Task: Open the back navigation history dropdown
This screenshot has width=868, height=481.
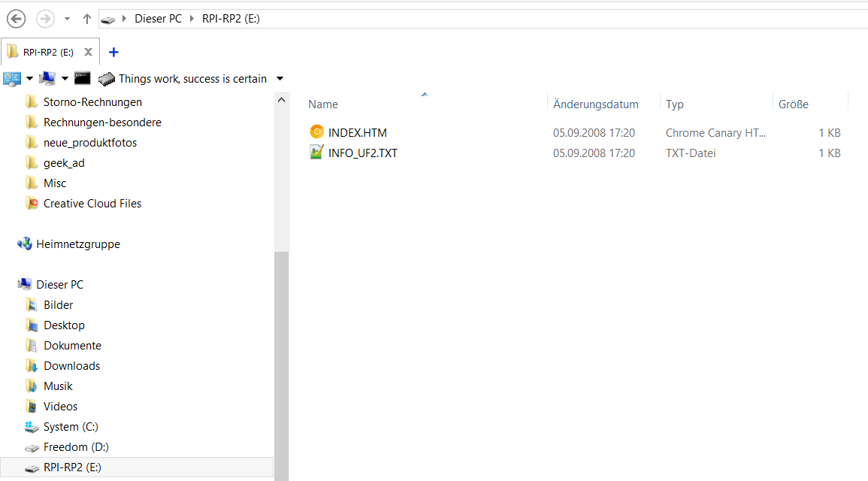Action: coord(66,19)
